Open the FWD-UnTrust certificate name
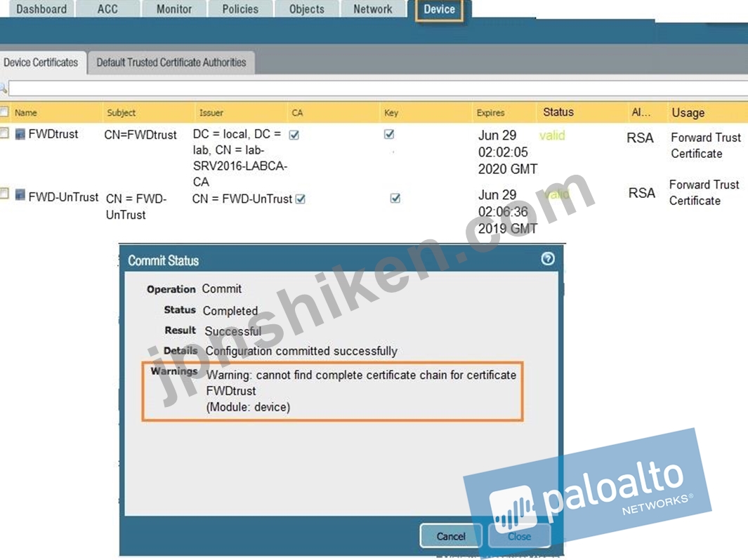Viewport: 748px width, 560px height. pyautogui.click(x=63, y=196)
